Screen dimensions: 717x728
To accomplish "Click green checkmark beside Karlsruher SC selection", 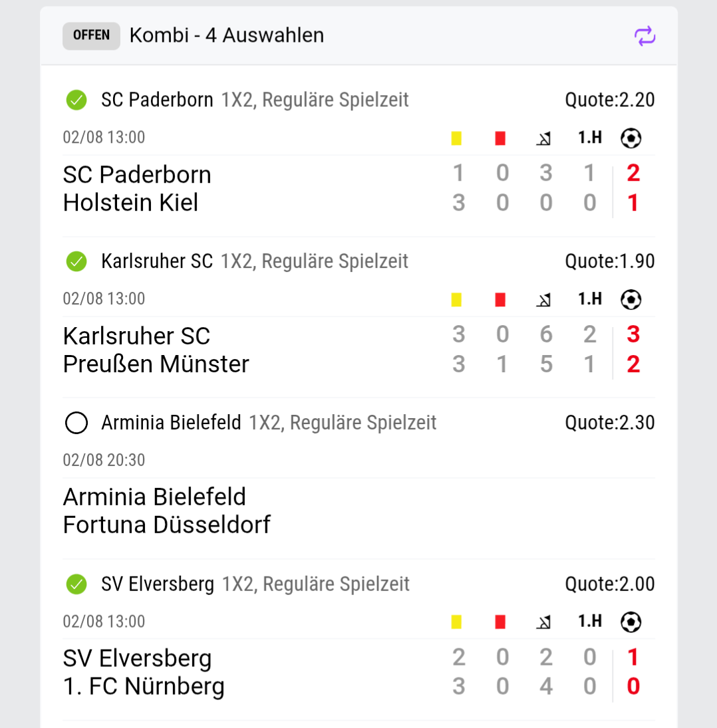I will coord(76,261).
